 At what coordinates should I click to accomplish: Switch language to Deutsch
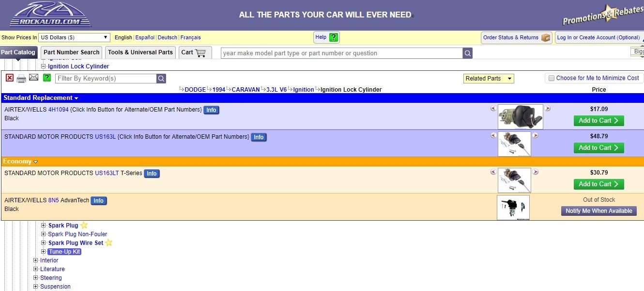point(168,37)
